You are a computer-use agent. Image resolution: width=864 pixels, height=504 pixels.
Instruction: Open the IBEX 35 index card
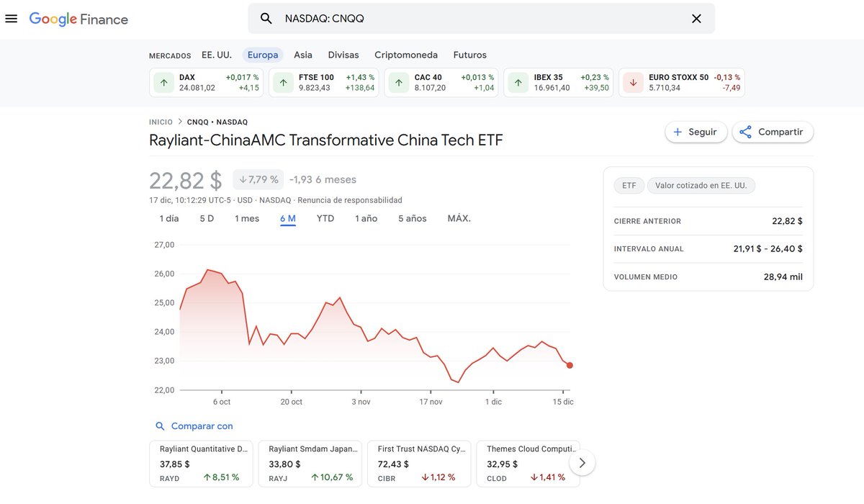pos(559,83)
